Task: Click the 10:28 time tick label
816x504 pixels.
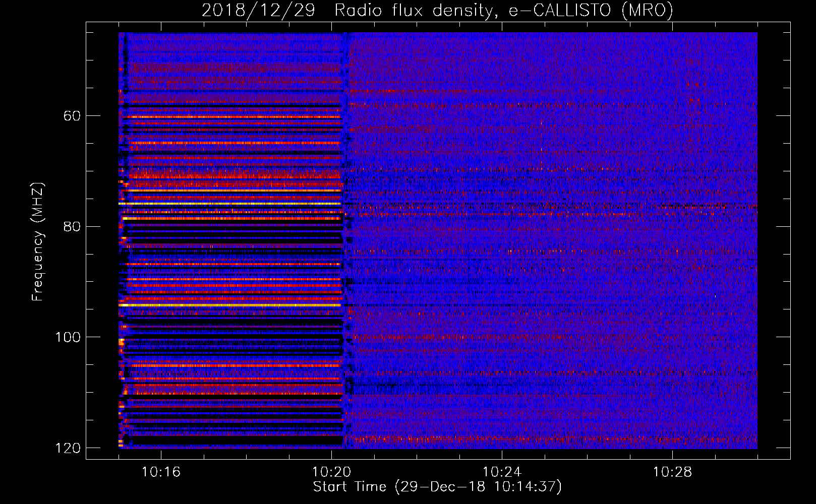Action: click(x=672, y=472)
